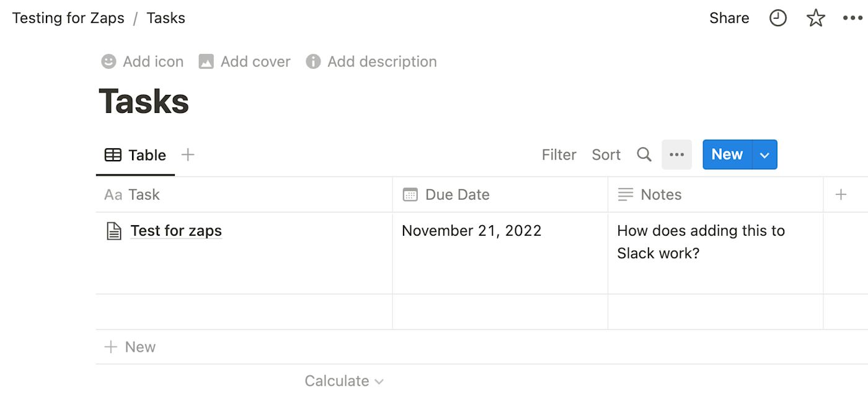Screen dimensions: 868x420
Task: Open page options three-dot menu
Action: tap(852, 18)
